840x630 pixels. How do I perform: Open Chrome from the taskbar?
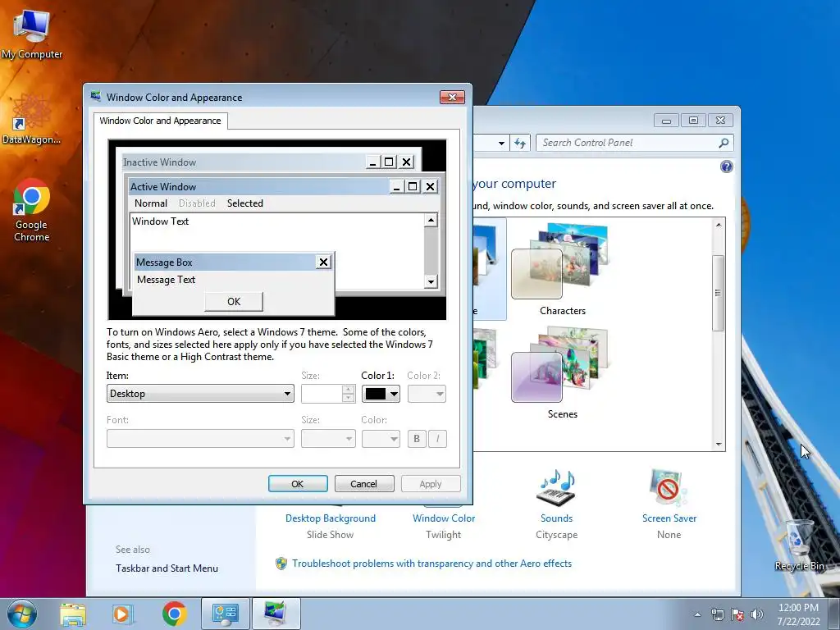click(x=174, y=614)
